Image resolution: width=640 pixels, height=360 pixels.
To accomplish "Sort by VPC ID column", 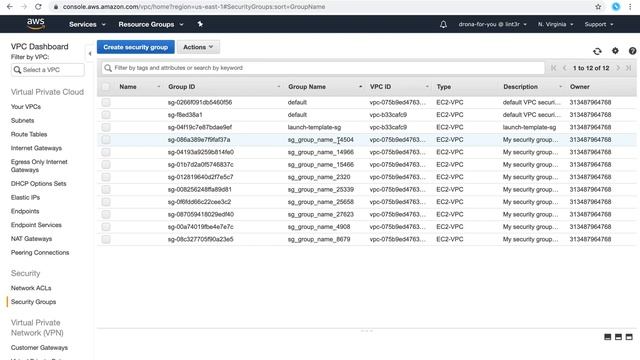I will point(380,87).
